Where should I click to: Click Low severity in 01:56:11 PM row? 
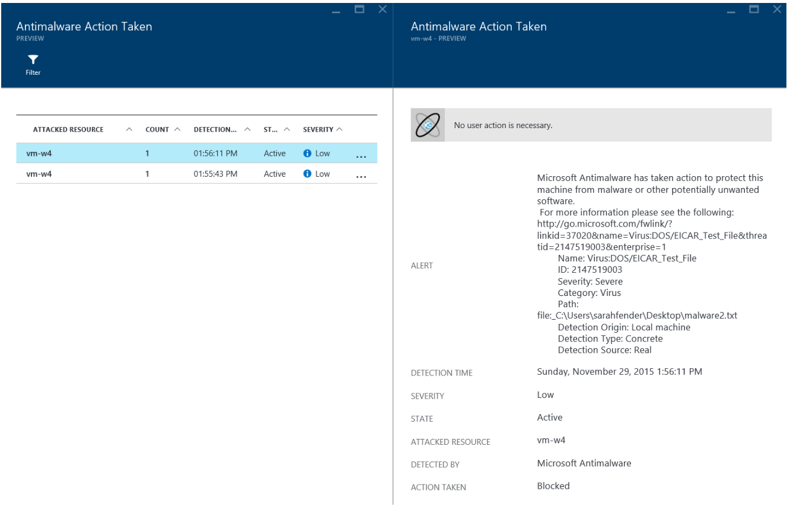pyautogui.click(x=323, y=153)
